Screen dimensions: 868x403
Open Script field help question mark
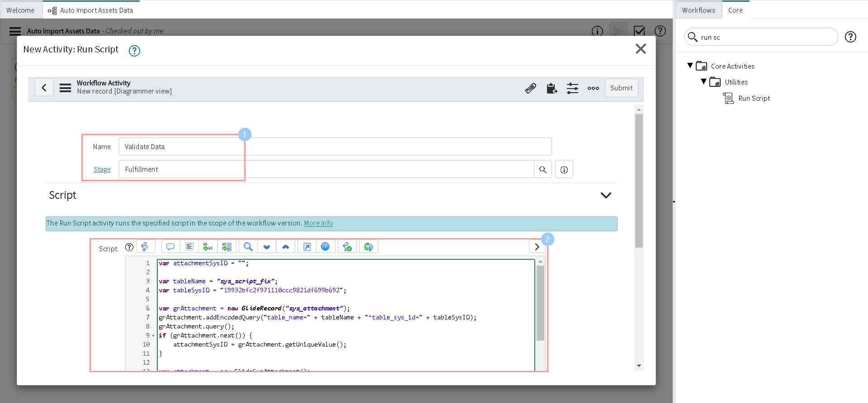coord(129,247)
